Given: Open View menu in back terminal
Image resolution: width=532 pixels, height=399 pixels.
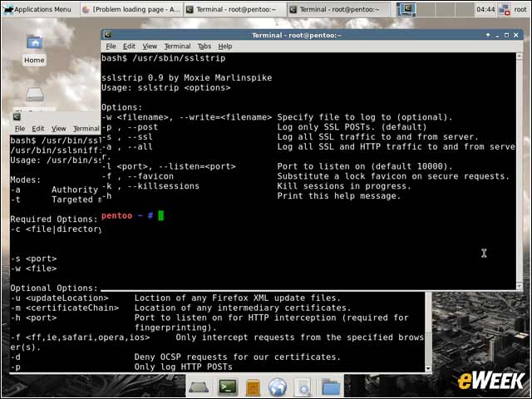Looking at the screenshot, I should [59, 129].
